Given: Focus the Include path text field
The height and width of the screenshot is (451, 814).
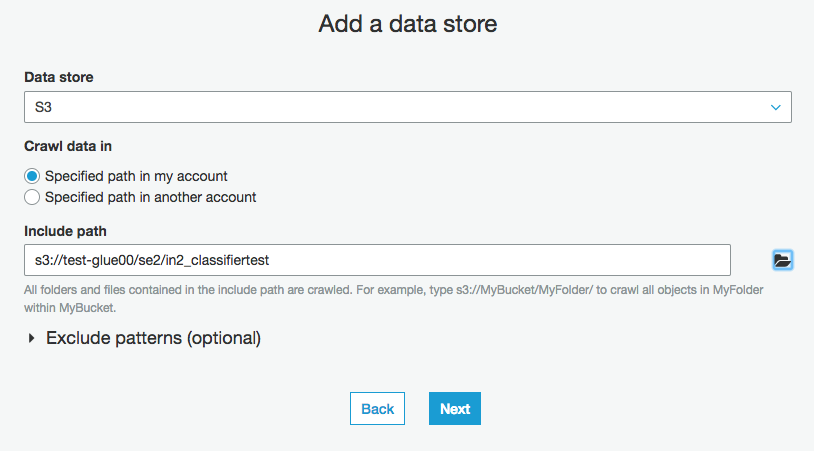Looking at the screenshot, I should point(377,260).
